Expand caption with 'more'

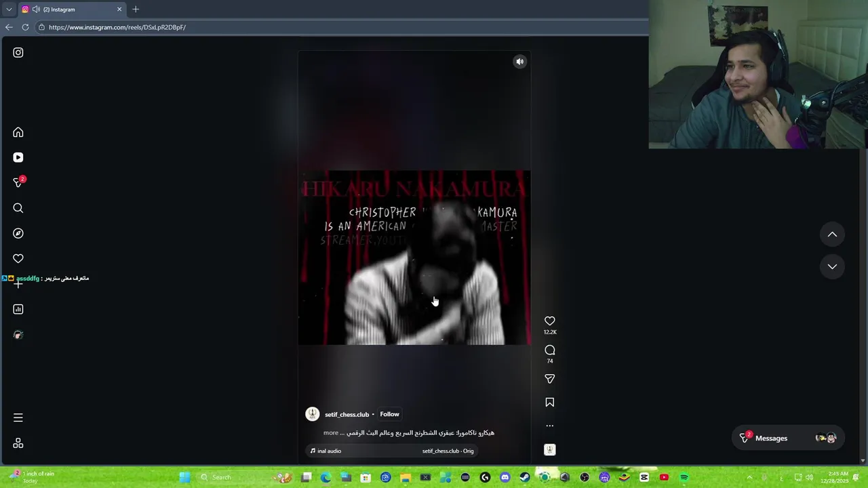[331, 432]
